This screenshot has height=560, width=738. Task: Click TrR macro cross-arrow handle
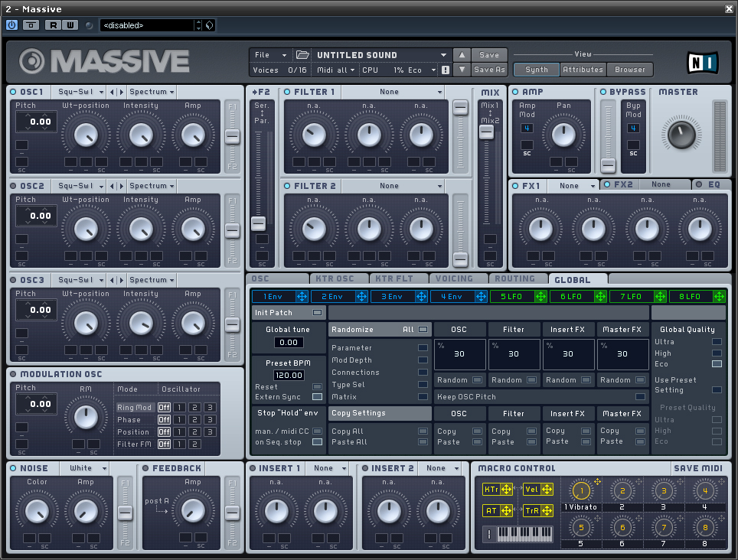click(547, 510)
